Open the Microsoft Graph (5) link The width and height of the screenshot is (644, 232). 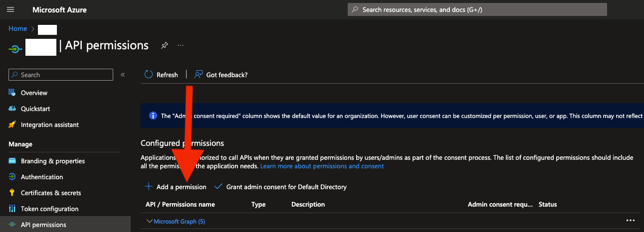tap(179, 221)
